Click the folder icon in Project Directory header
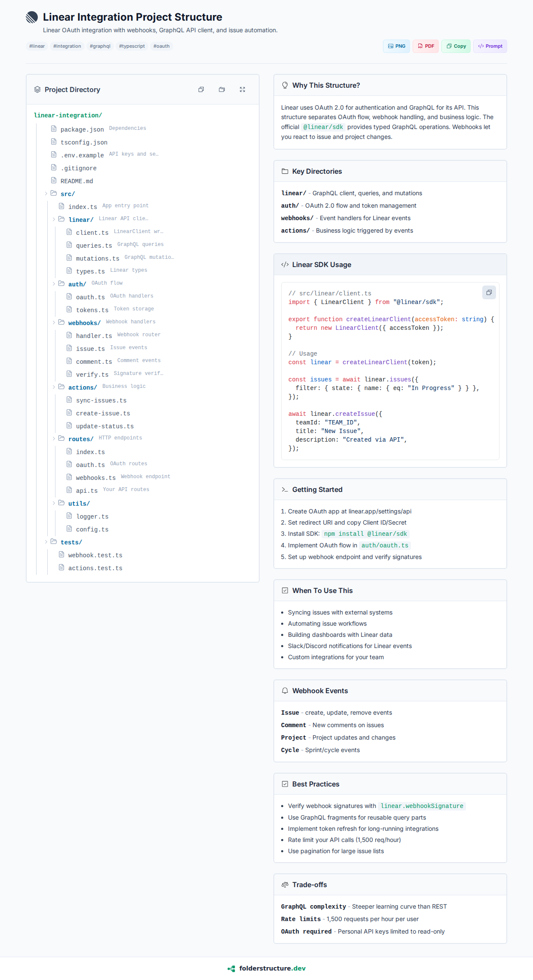533x980 pixels. click(x=222, y=89)
